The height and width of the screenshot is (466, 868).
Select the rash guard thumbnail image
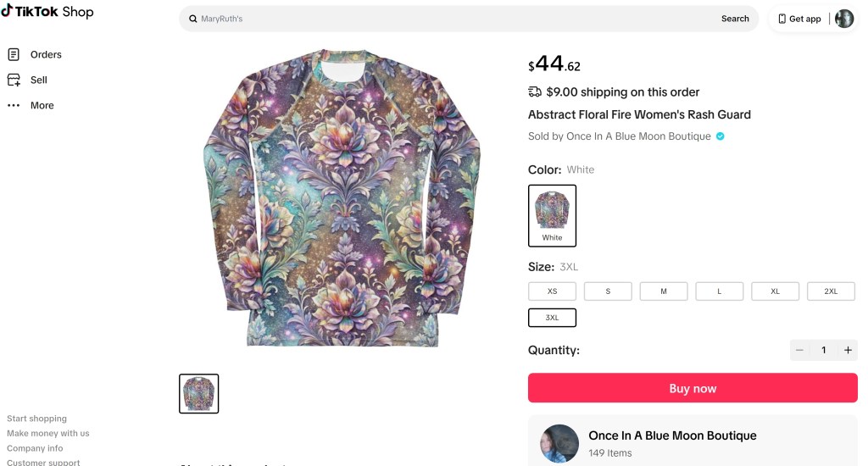199,394
